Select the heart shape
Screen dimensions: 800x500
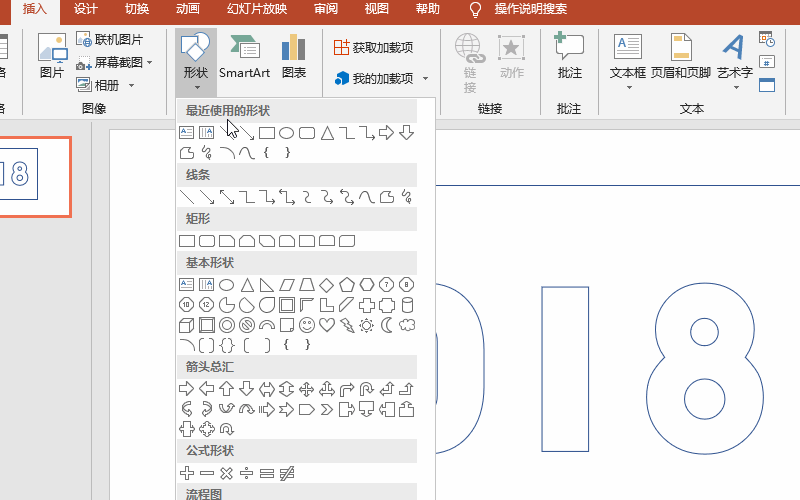(327, 325)
